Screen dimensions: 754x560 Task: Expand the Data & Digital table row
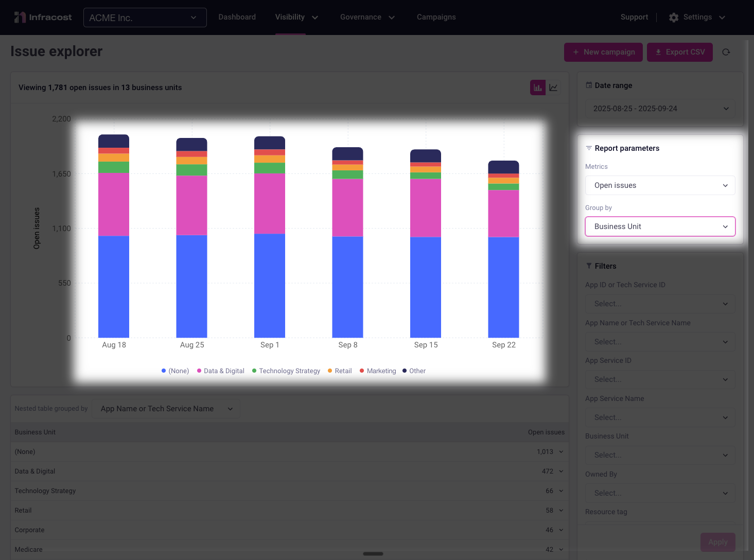click(561, 471)
